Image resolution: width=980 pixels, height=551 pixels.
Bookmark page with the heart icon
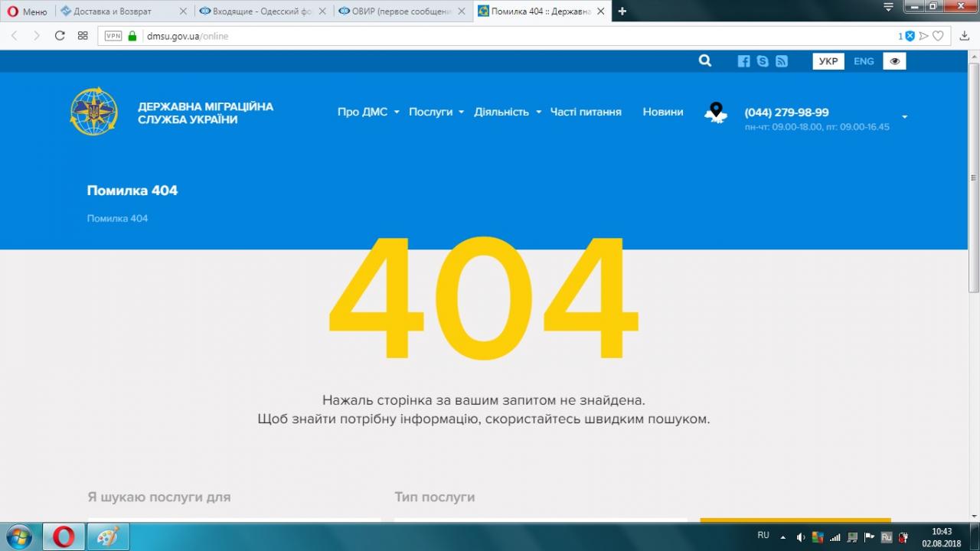pyautogui.click(x=938, y=36)
